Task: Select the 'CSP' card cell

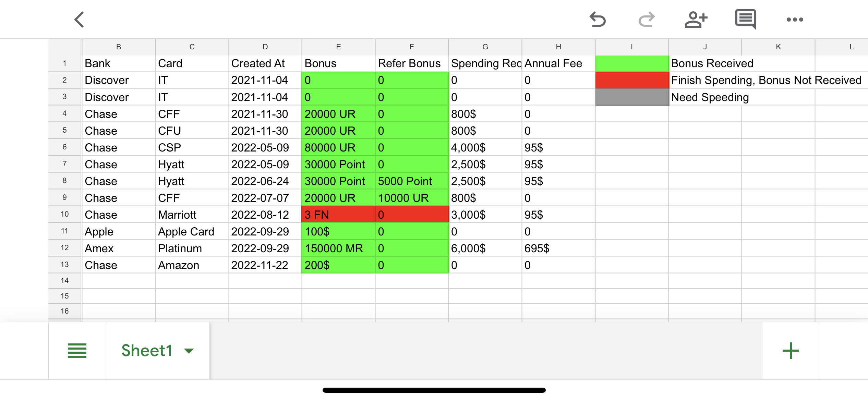Action: pos(192,147)
